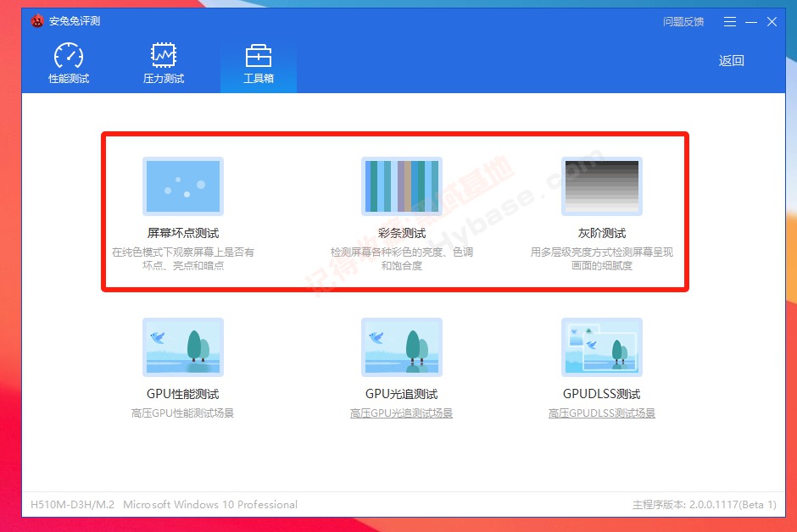Viewport: 797px width, 532px height.
Task: Click the 主程序版本 2.0.0.1117 version text
Action: click(x=705, y=505)
